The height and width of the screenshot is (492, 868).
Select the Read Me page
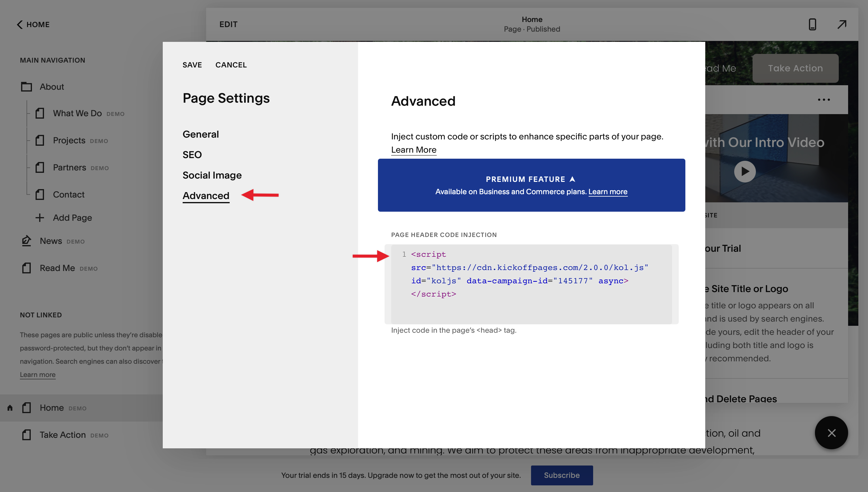tap(57, 268)
